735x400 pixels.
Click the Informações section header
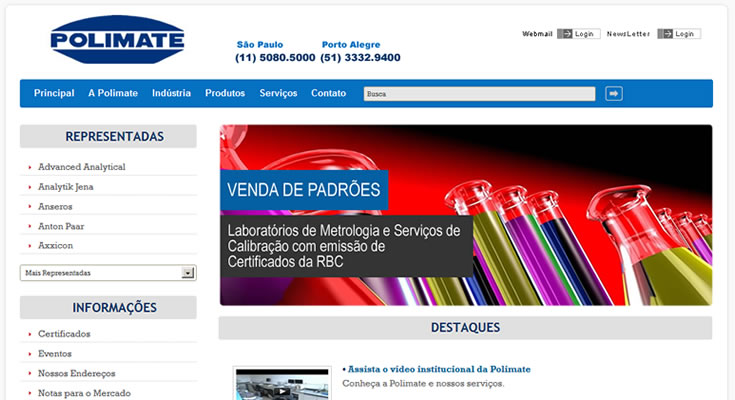click(x=108, y=308)
